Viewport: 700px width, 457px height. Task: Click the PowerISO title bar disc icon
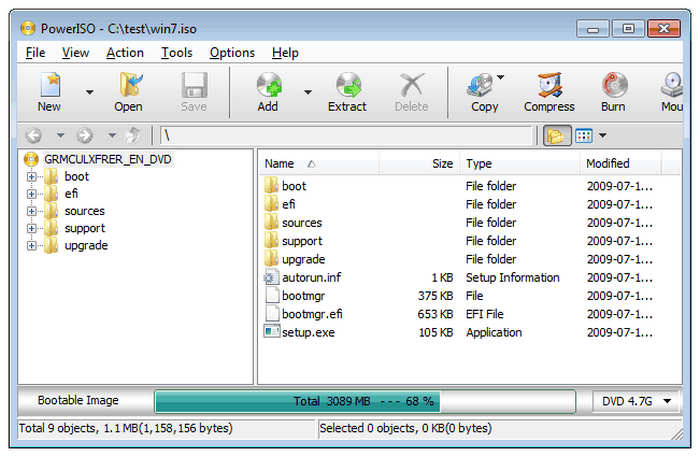(28, 29)
